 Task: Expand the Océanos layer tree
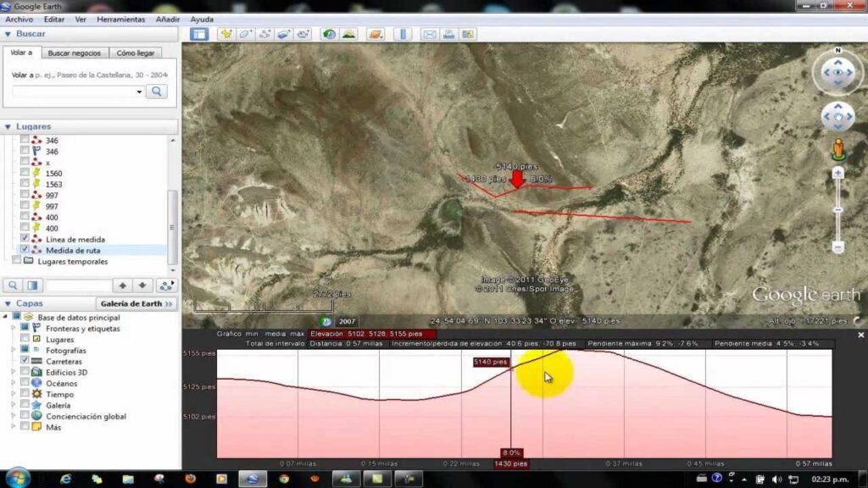(x=14, y=383)
